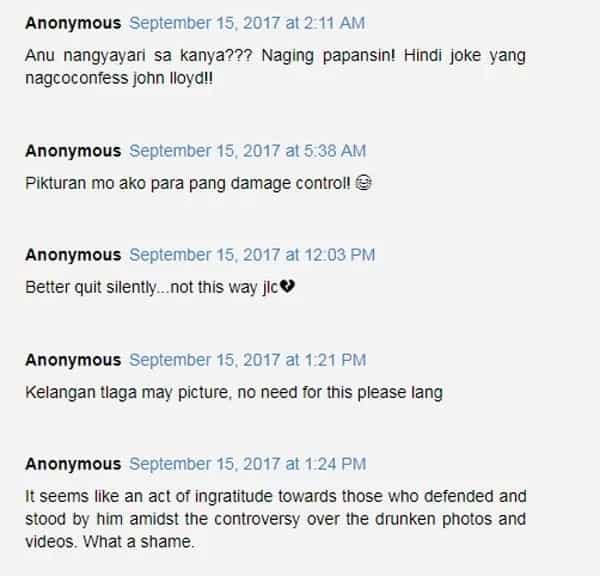The height and width of the screenshot is (576, 600).
Task: Click the laughing emoji after damage control
Action: coord(363,183)
